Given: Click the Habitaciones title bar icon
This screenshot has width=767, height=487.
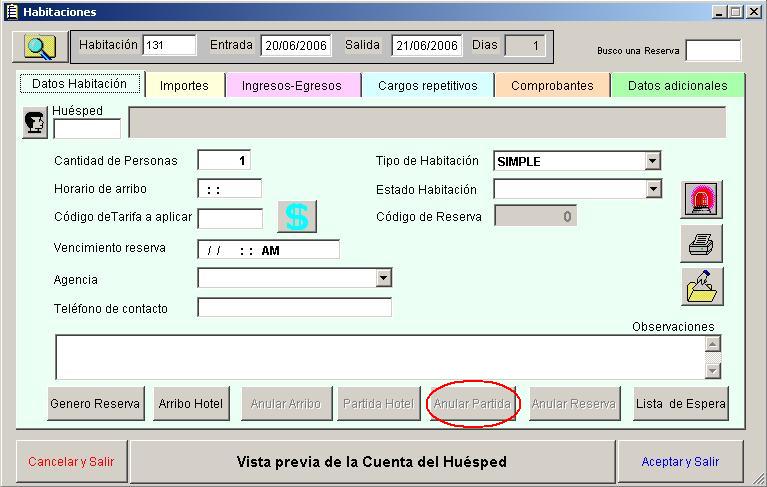Looking at the screenshot, I should [x=11, y=11].
